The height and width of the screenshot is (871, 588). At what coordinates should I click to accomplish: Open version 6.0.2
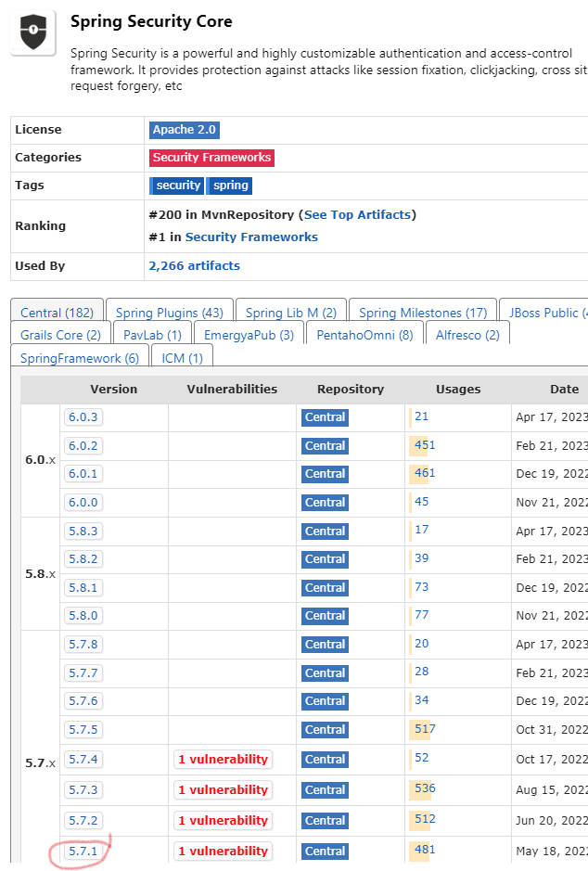click(x=83, y=446)
